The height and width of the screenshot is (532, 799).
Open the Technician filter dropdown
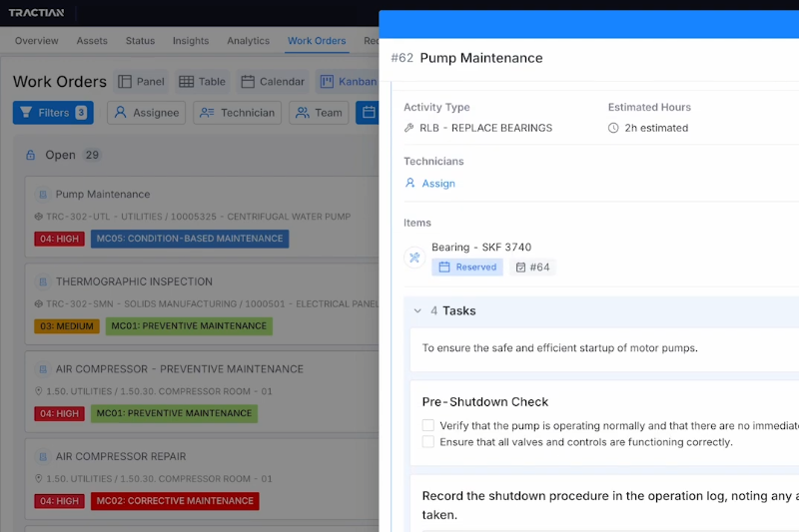pos(238,113)
